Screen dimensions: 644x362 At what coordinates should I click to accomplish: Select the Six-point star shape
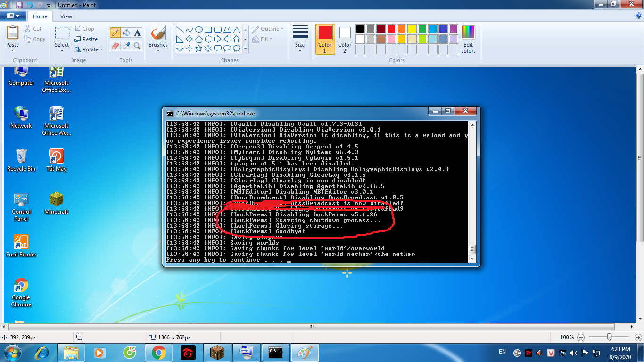[x=208, y=48]
